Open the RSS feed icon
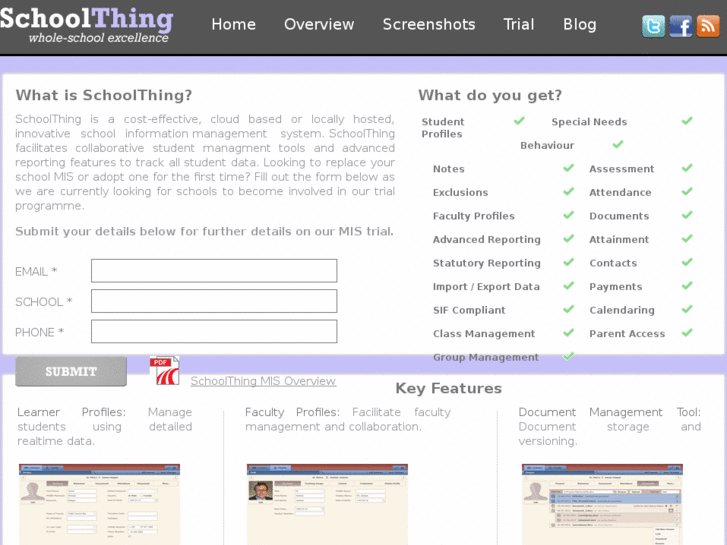 click(x=708, y=26)
